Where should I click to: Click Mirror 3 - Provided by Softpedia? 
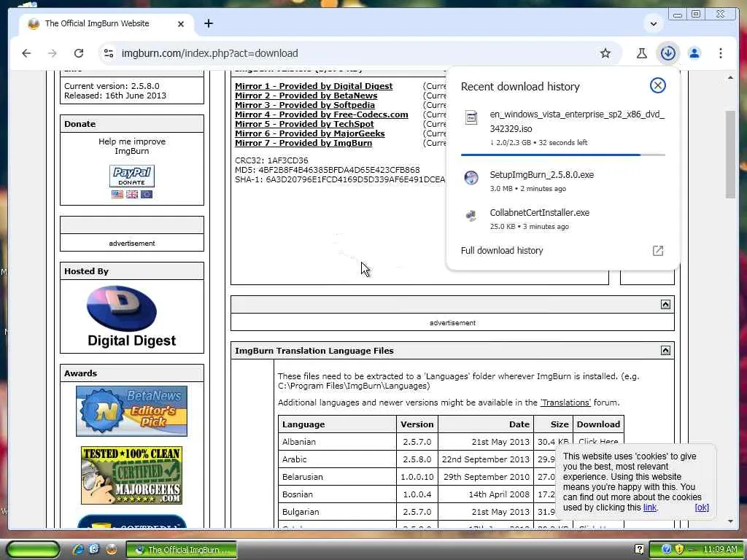pos(305,105)
